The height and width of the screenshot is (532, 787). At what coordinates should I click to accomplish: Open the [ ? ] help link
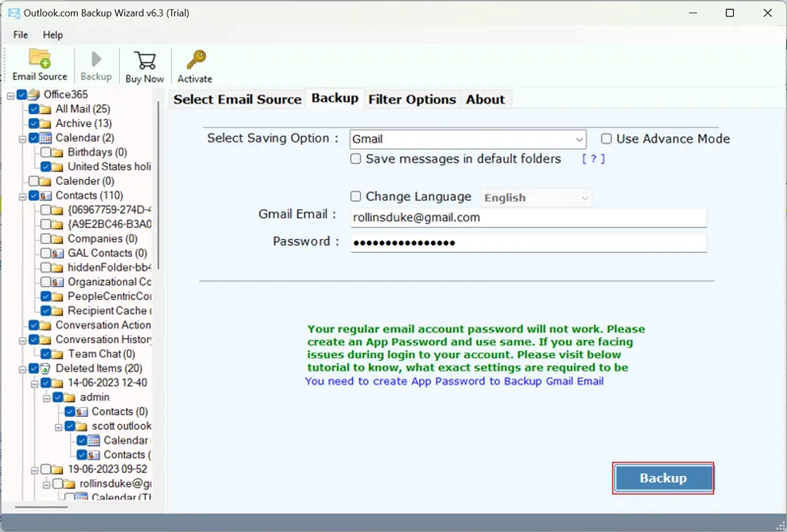click(593, 159)
